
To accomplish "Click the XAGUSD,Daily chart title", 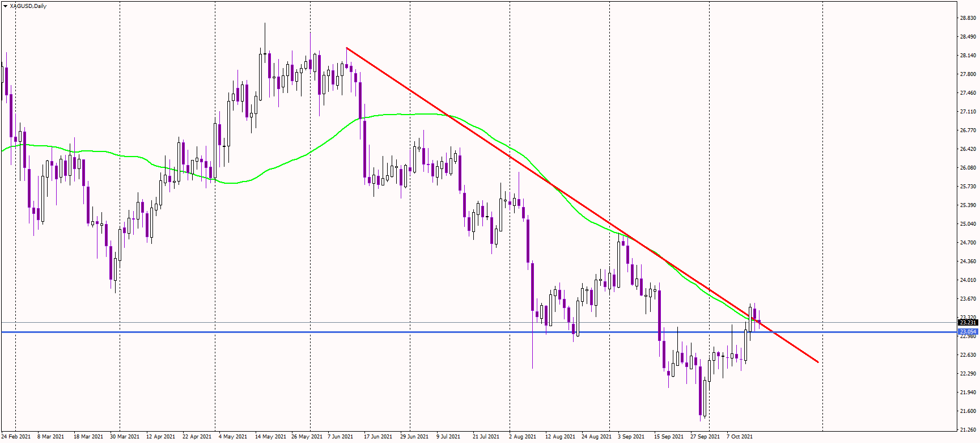I will tap(28, 6).
